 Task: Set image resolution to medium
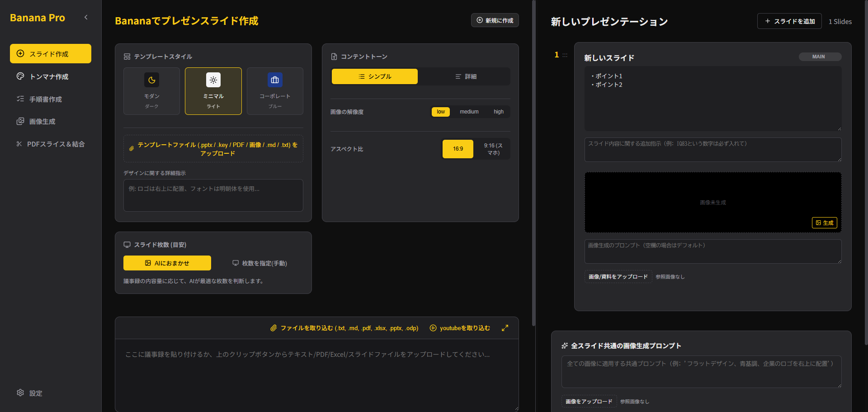click(469, 112)
